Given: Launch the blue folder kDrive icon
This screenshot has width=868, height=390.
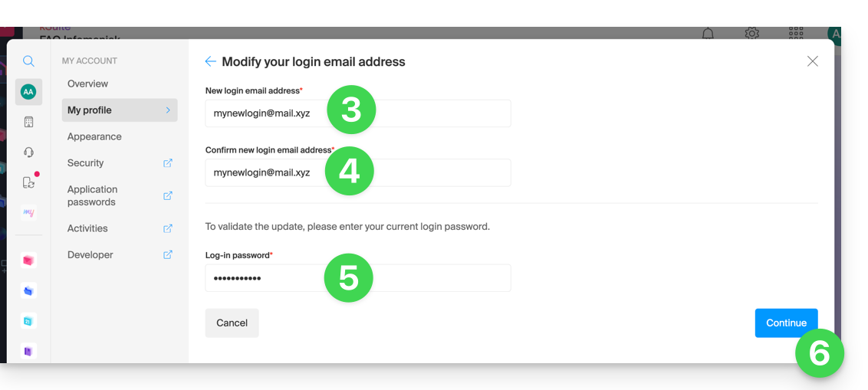Looking at the screenshot, I should click(x=29, y=290).
